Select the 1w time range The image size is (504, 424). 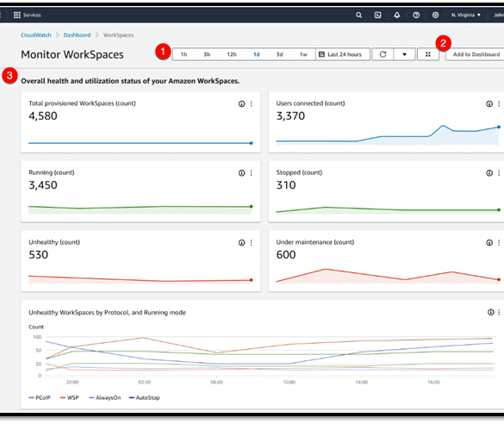(x=303, y=54)
